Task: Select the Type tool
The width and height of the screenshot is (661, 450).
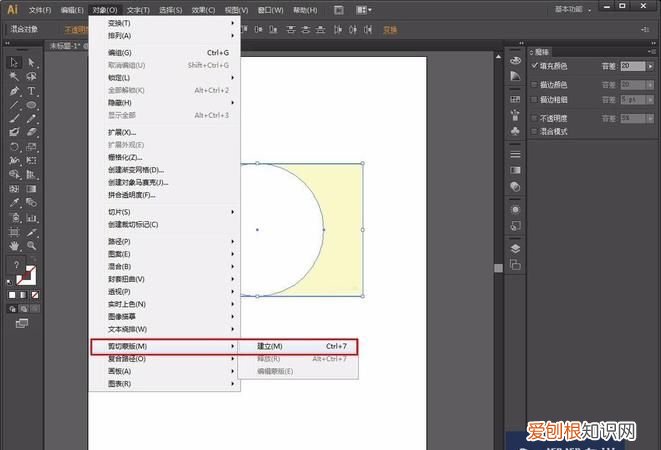Action: point(31,91)
